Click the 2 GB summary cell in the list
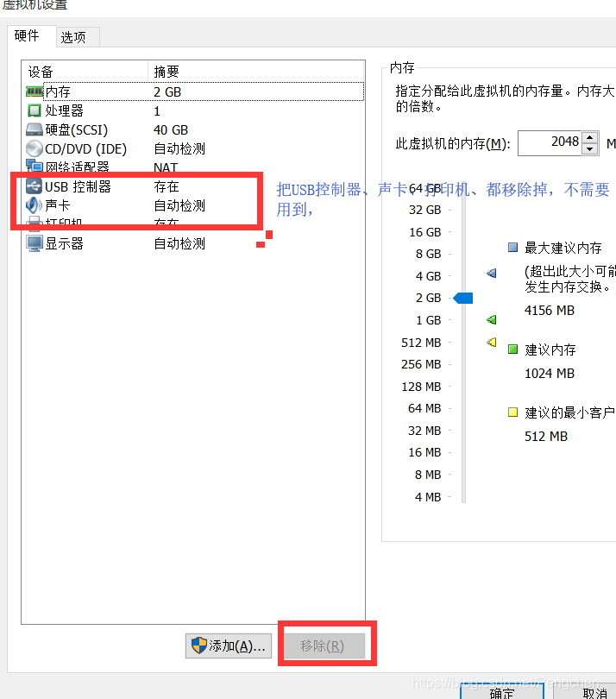The height and width of the screenshot is (699, 616). coord(167,91)
